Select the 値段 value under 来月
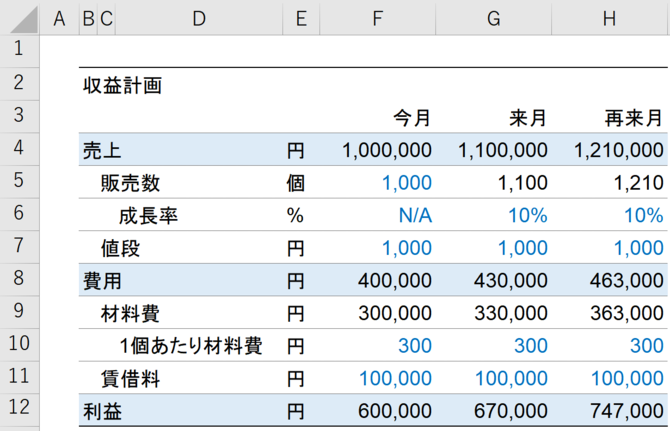The height and width of the screenshot is (431, 670). (x=494, y=247)
